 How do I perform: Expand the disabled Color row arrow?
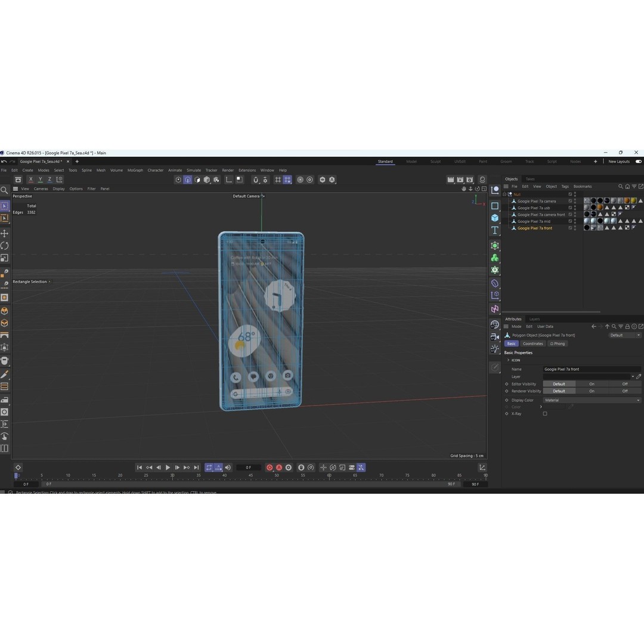coord(541,407)
